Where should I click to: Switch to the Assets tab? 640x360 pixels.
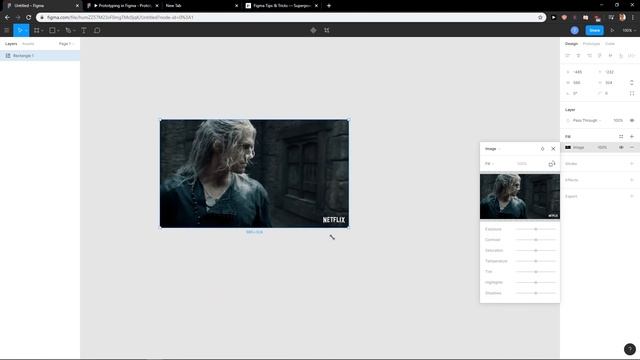(28, 44)
